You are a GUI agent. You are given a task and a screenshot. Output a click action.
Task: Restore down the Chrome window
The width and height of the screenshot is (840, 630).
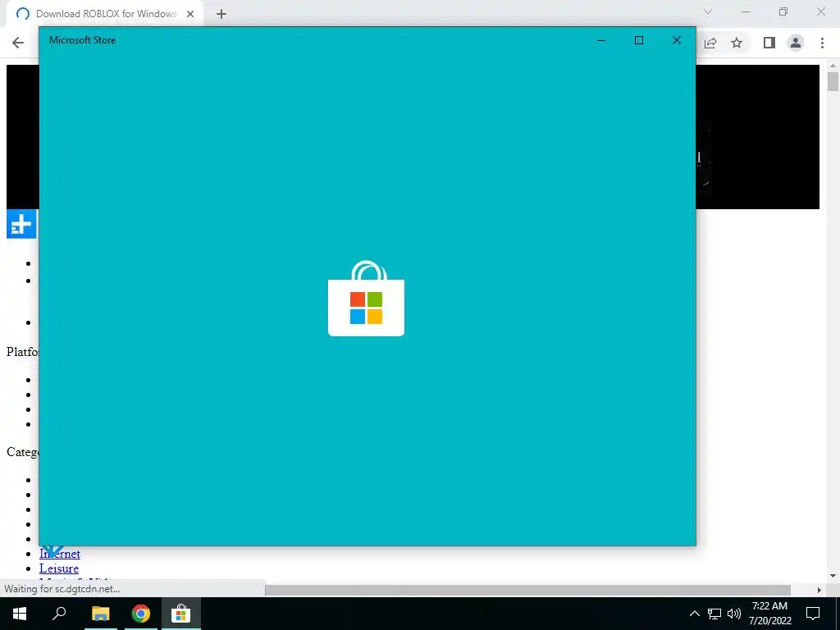[x=783, y=11]
